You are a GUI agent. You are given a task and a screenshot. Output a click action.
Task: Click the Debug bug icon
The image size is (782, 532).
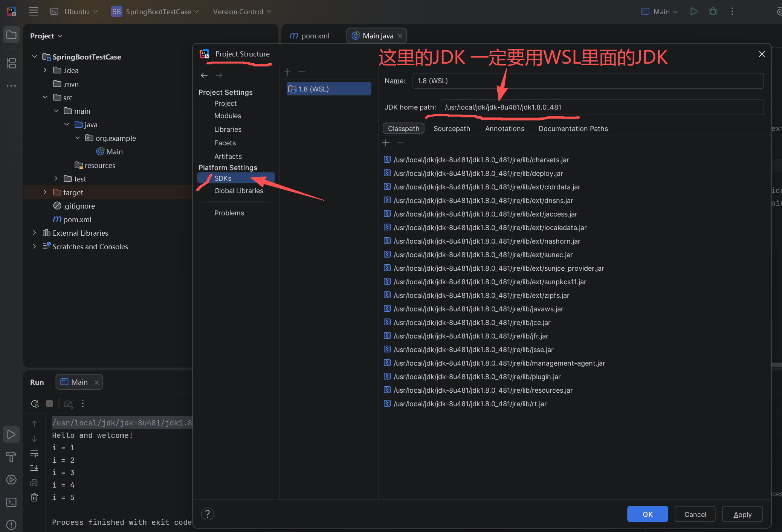coord(713,11)
